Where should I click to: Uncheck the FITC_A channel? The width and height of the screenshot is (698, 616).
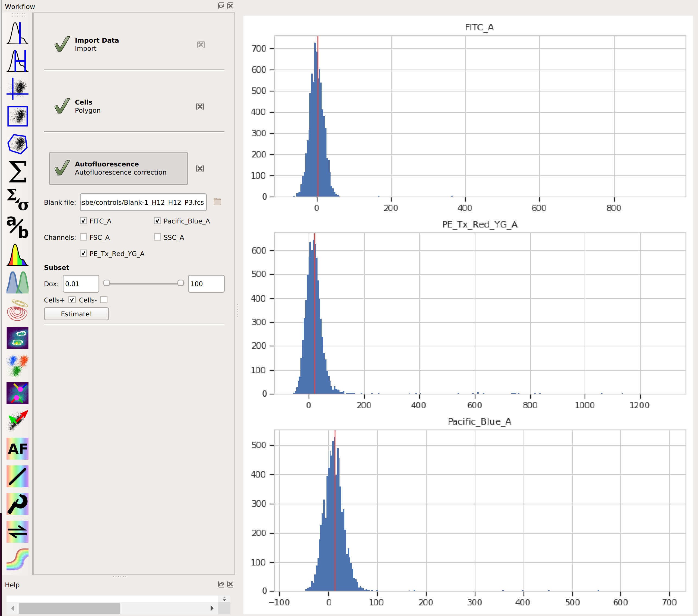click(x=83, y=221)
